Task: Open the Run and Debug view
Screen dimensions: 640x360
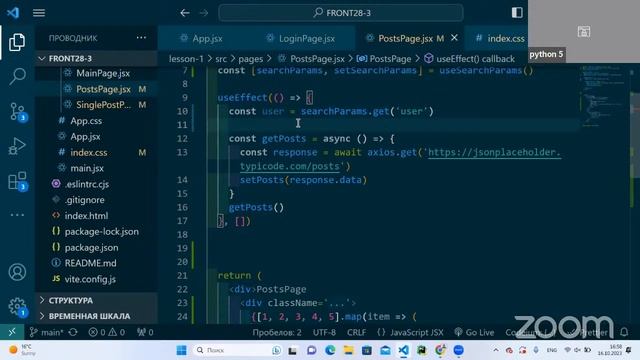Action: click(x=17, y=146)
